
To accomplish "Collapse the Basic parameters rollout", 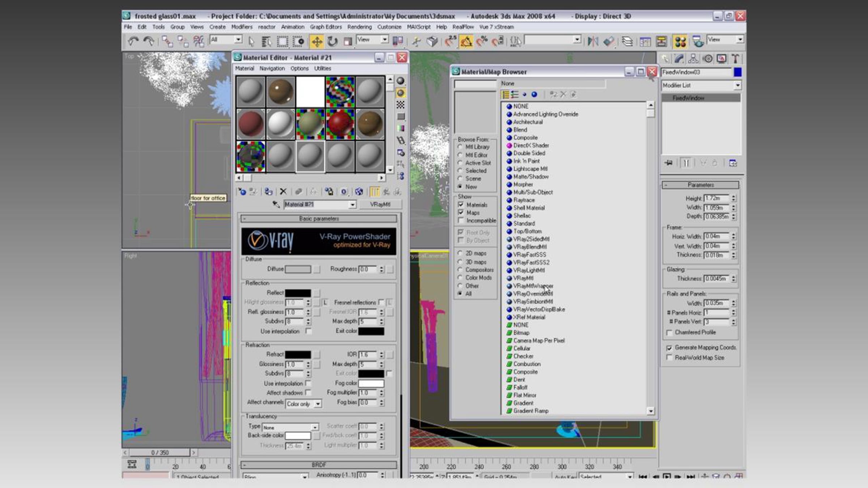I will click(x=319, y=219).
